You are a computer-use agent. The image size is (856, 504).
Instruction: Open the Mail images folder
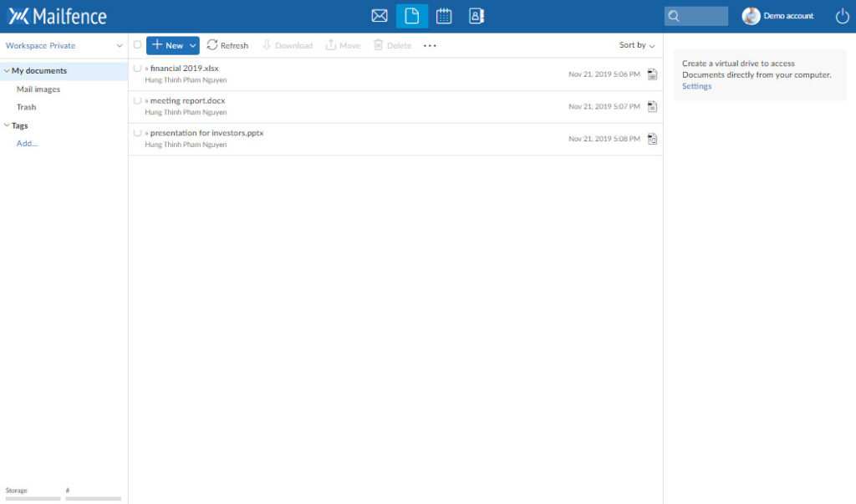tap(38, 89)
